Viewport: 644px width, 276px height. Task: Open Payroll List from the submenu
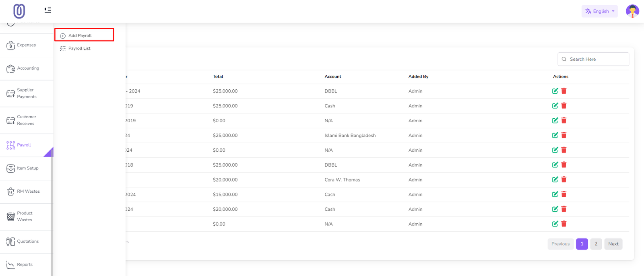(x=79, y=48)
